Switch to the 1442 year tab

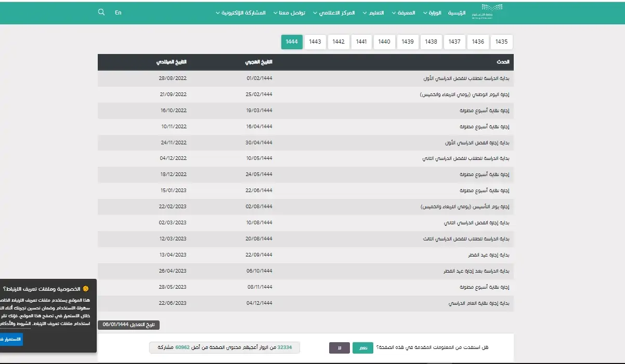point(338,42)
